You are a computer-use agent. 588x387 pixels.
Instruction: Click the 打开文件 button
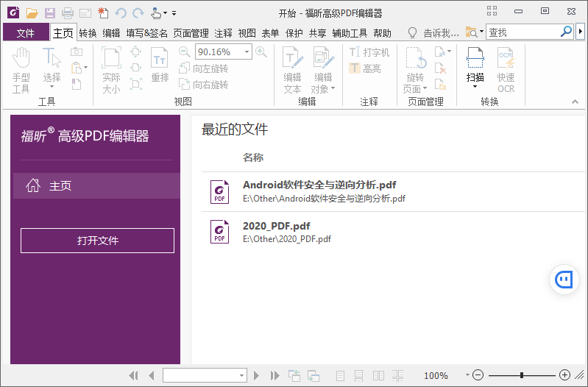click(x=97, y=241)
